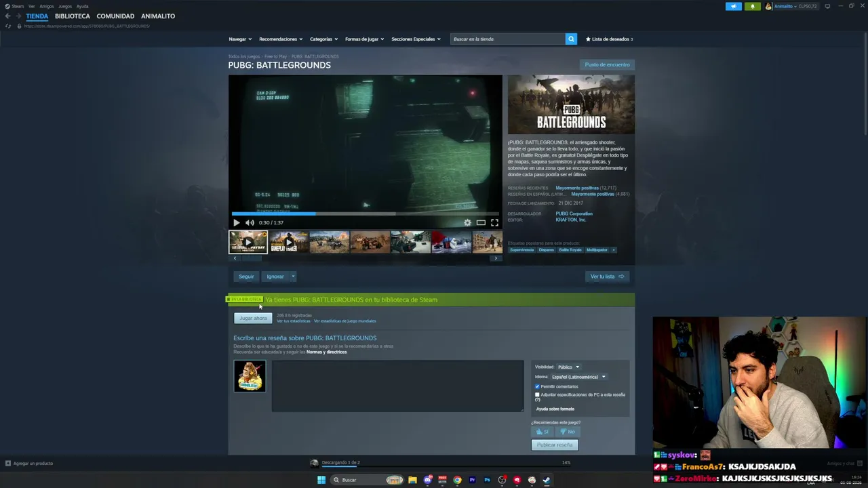Open Discord from the taskbar

(428, 480)
